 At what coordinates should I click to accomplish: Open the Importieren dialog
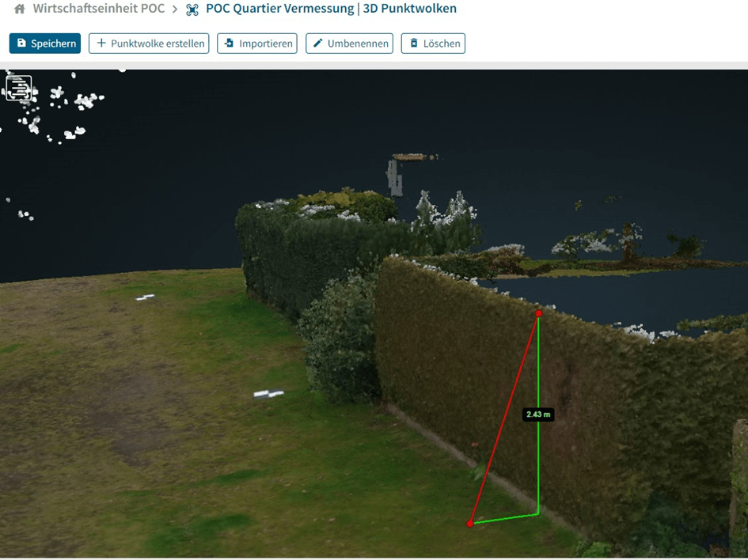click(x=256, y=44)
